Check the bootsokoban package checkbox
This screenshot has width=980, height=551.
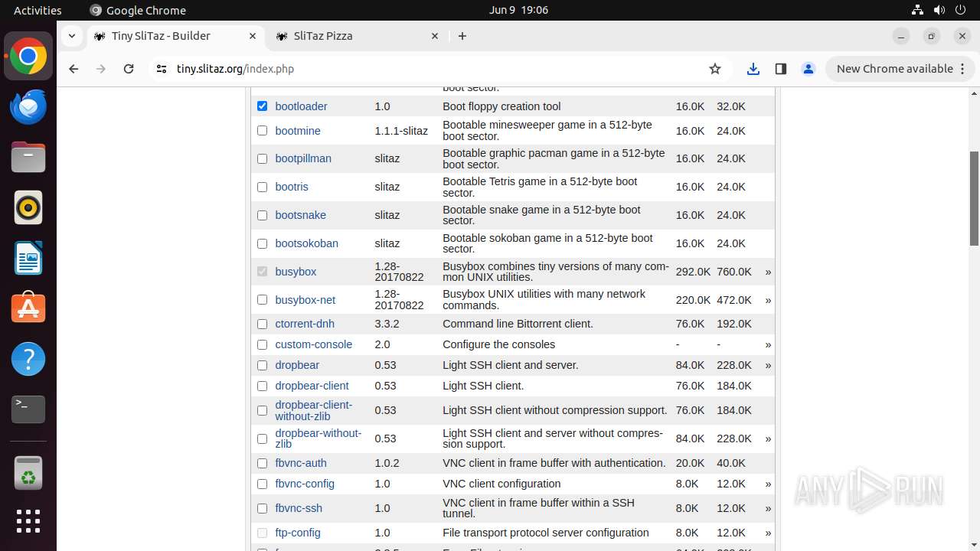coord(262,244)
